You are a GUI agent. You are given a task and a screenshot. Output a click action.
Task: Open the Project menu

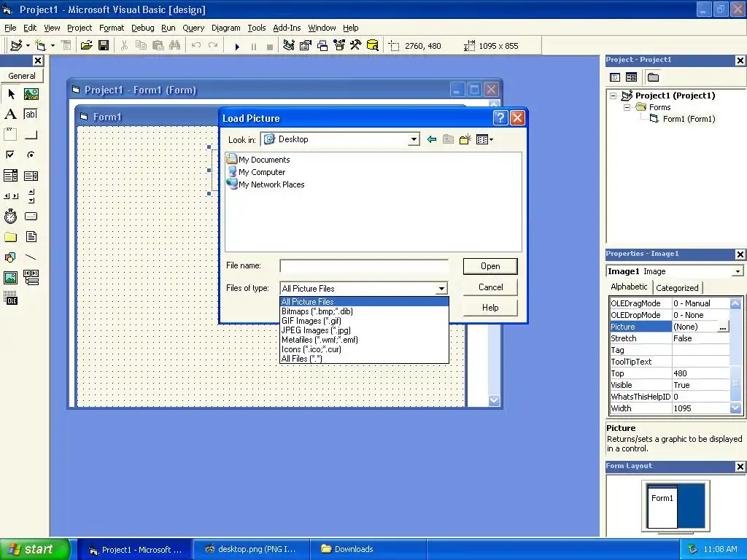click(80, 28)
